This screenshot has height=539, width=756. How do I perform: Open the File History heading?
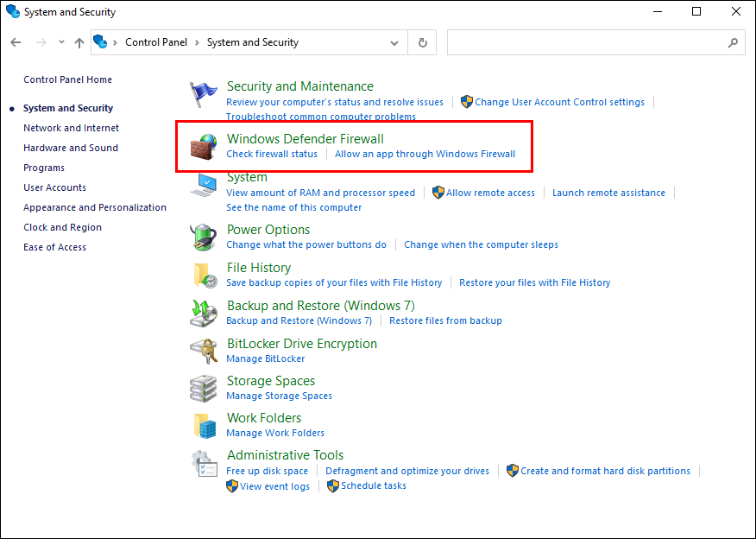point(259,267)
